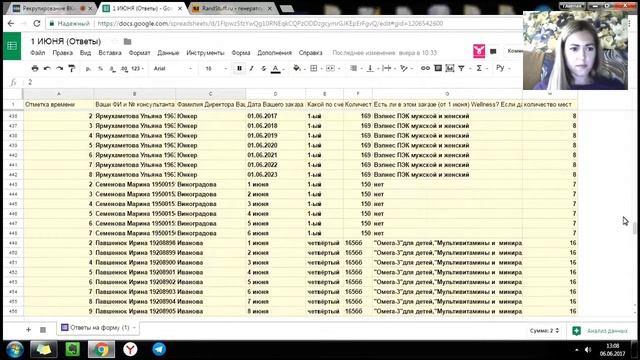Open the Формат menu
Image resolution: width=640 pixels, height=360 pixels.
pyautogui.click(x=140, y=53)
